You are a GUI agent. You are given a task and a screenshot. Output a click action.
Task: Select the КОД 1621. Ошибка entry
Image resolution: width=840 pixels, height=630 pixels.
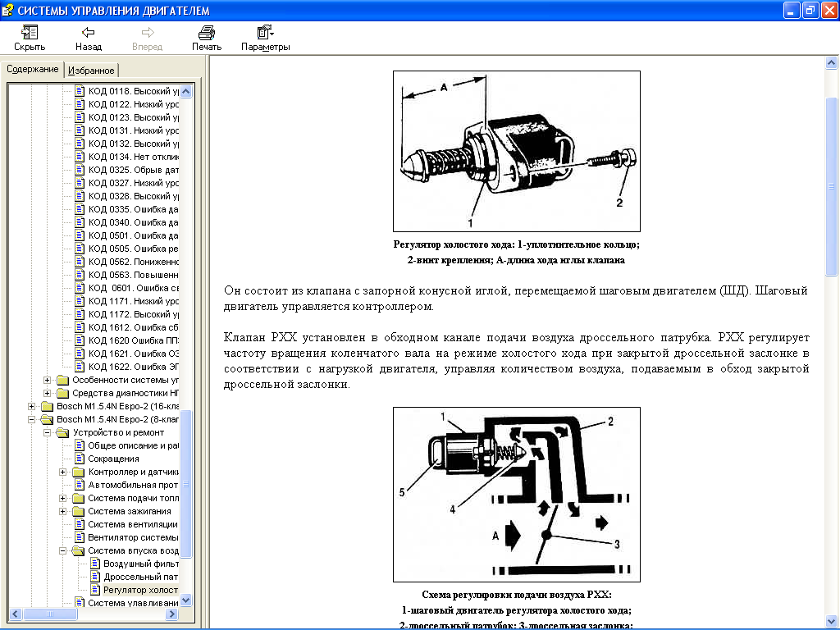point(134,354)
